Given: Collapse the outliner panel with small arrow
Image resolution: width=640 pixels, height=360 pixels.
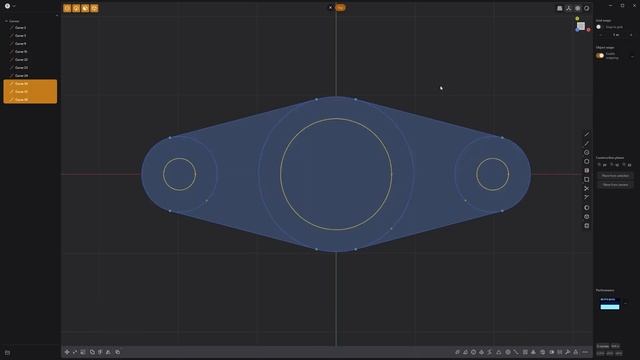Looking at the screenshot, I should 57,16.
